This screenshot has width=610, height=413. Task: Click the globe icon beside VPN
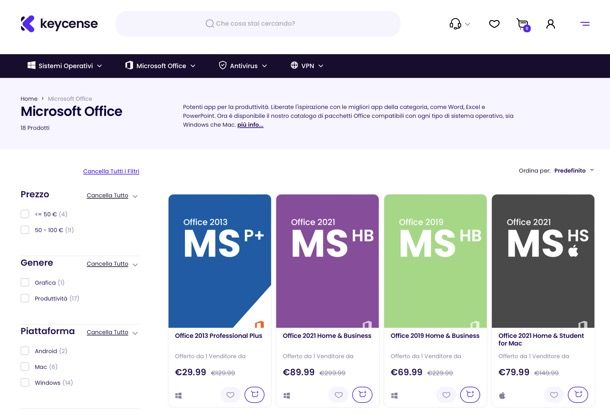click(294, 65)
